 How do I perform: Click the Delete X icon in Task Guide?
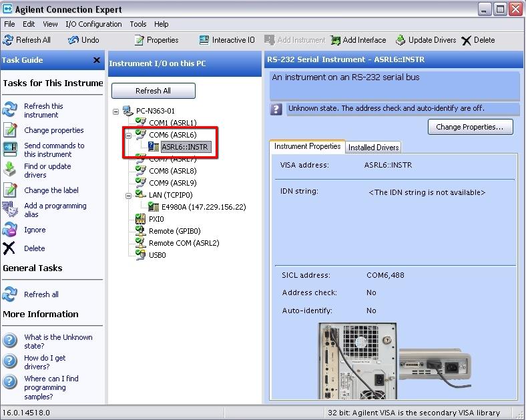tap(9, 248)
